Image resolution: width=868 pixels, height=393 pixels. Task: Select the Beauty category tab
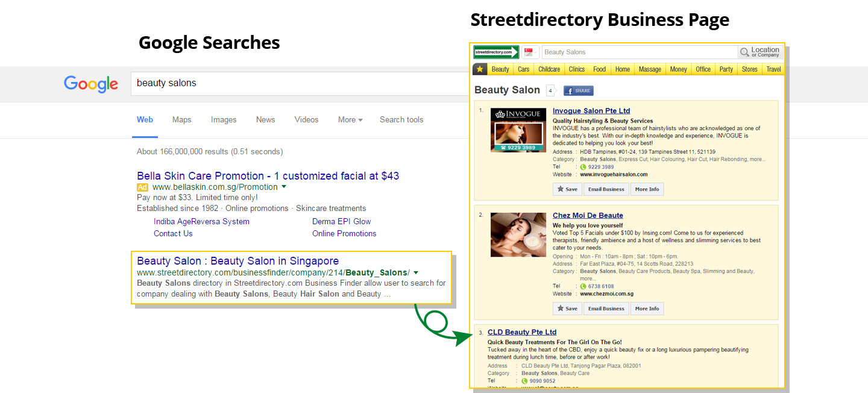[500, 69]
